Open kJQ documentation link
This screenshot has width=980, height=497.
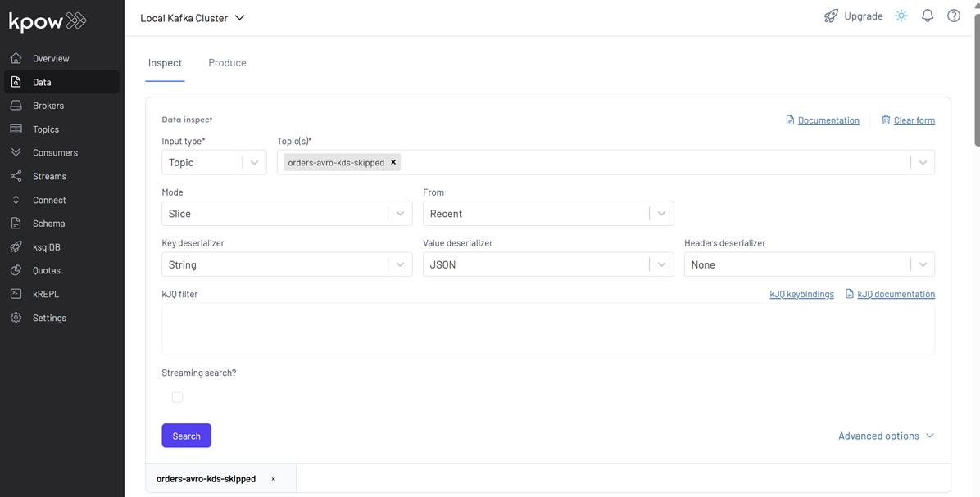click(x=896, y=294)
